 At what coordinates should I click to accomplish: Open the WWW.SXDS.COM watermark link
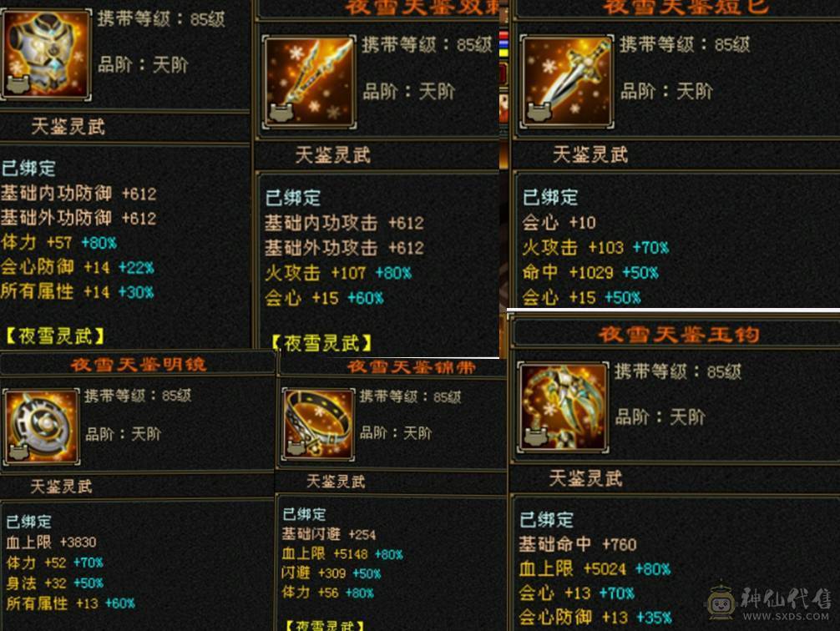(786, 617)
